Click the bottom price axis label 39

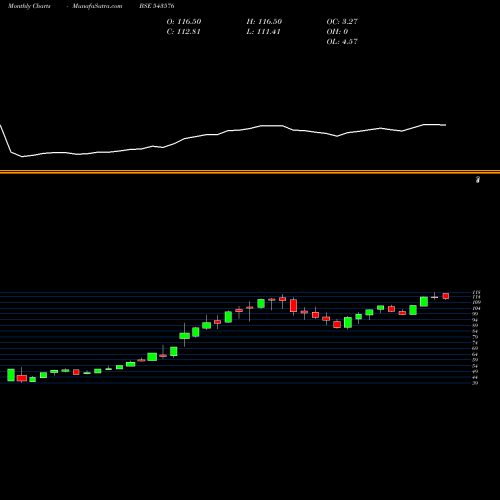click(475, 383)
